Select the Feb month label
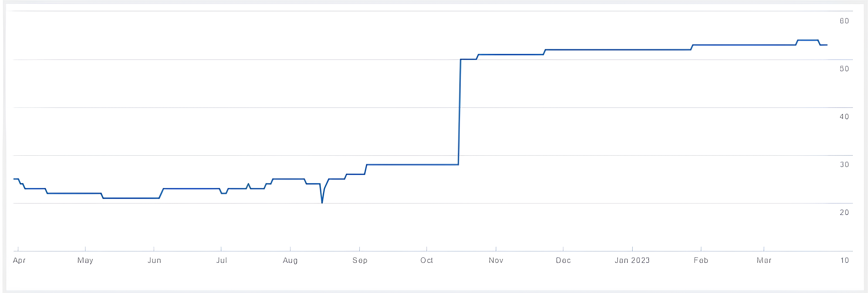868x293 pixels. click(x=701, y=260)
